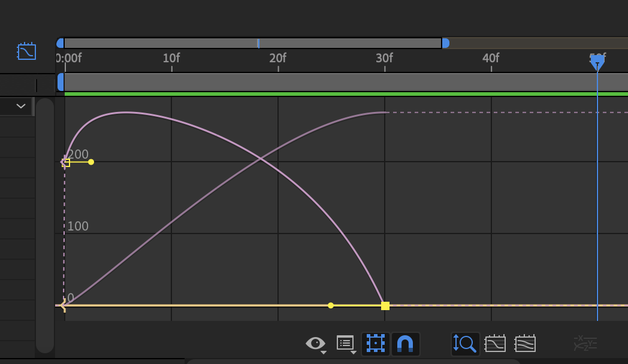Click the eye icon to choose shown properties
Image resolution: width=628 pixels, height=364 pixels.
pyautogui.click(x=315, y=344)
